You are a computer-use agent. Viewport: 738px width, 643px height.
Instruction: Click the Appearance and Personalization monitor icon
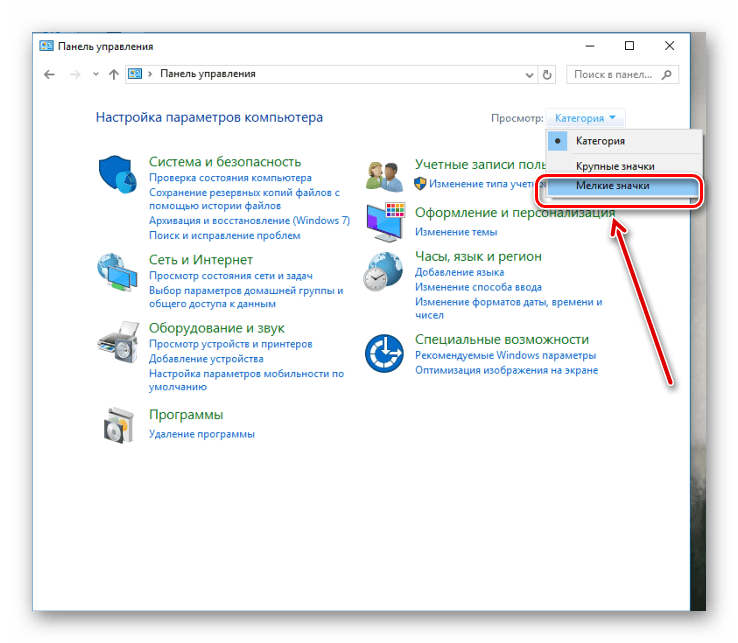click(385, 223)
